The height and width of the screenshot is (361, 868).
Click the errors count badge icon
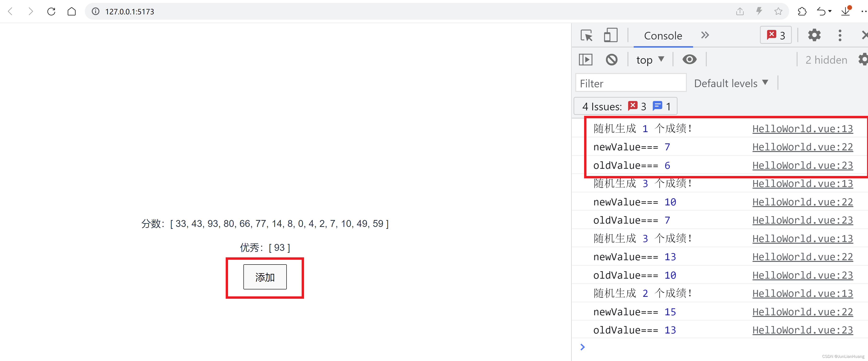(775, 35)
